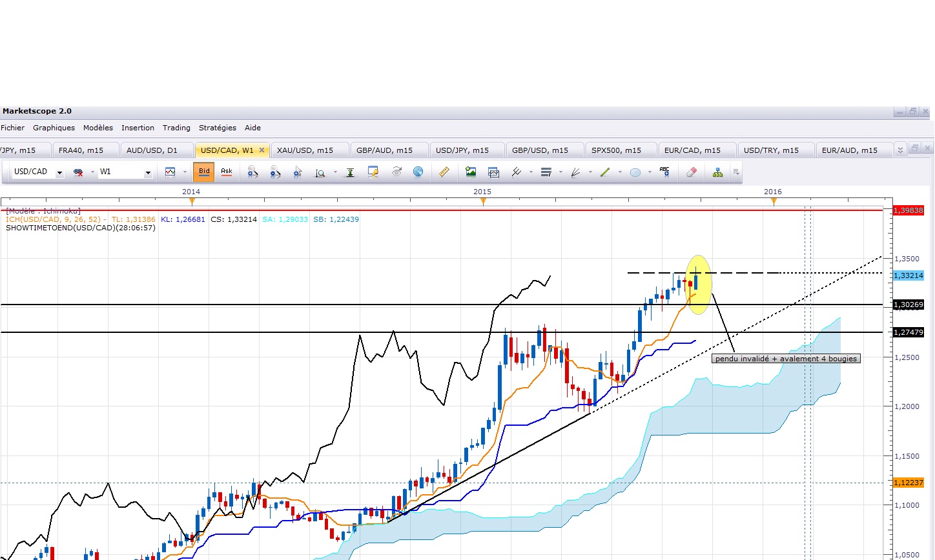Open the Stratégies menu
Image resolution: width=935 pixels, height=560 pixels.
[218, 128]
